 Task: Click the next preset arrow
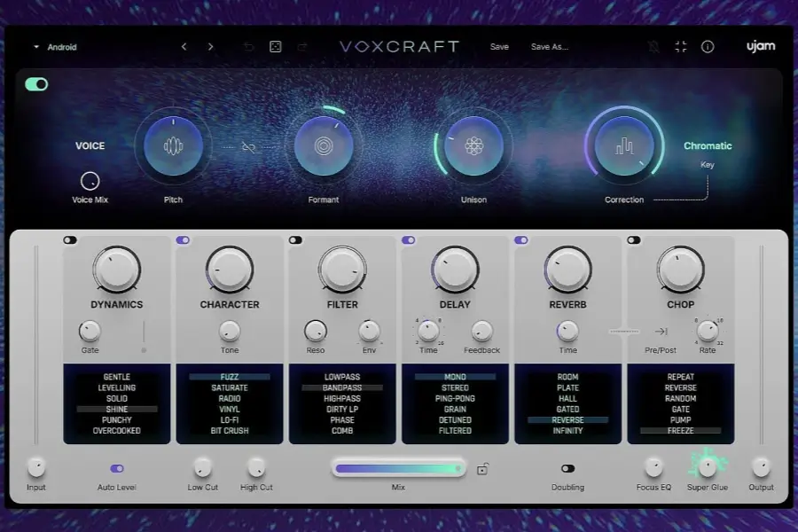210,46
